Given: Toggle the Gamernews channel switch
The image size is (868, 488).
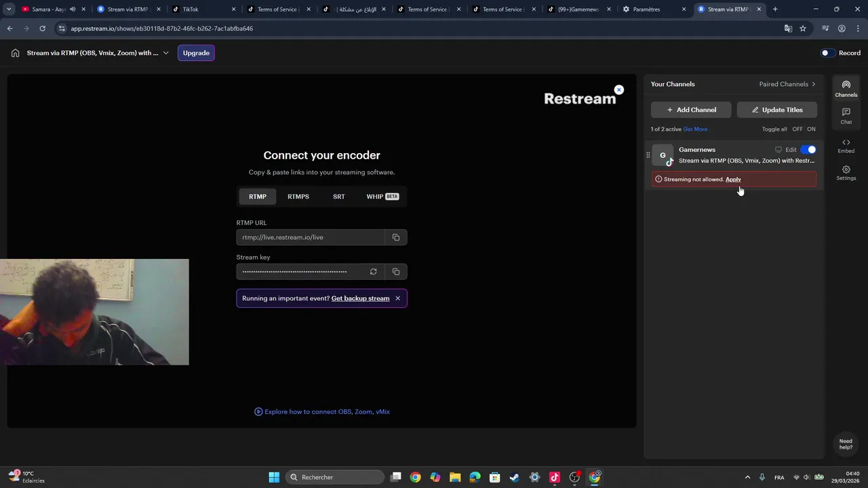Looking at the screenshot, I should (808, 150).
